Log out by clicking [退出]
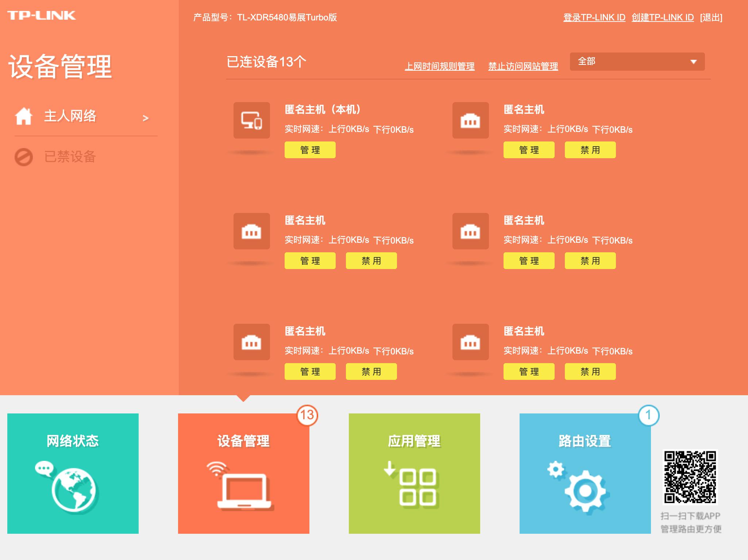Viewport: 748px width, 560px height. click(712, 17)
